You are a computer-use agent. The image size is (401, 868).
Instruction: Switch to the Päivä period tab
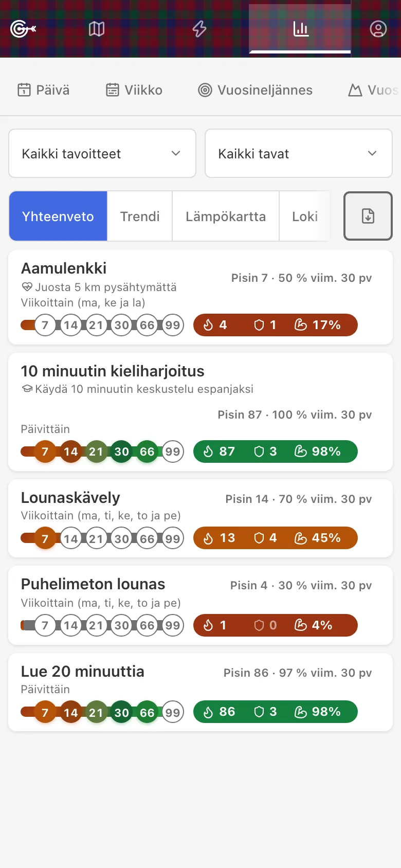44,90
